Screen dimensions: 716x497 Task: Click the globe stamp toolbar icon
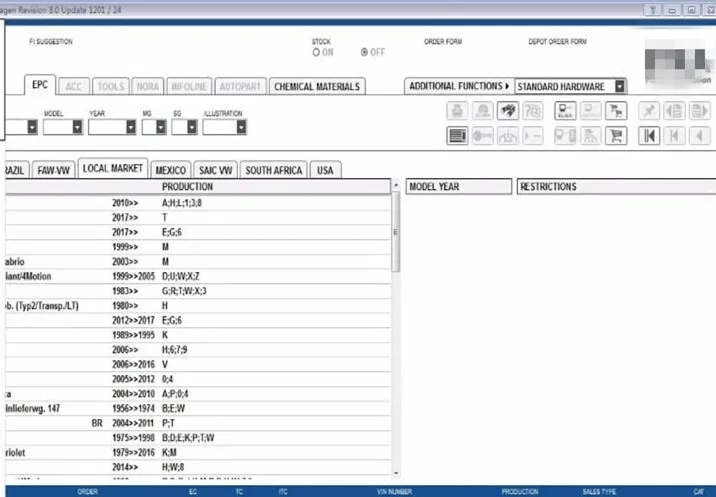pos(483,111)
